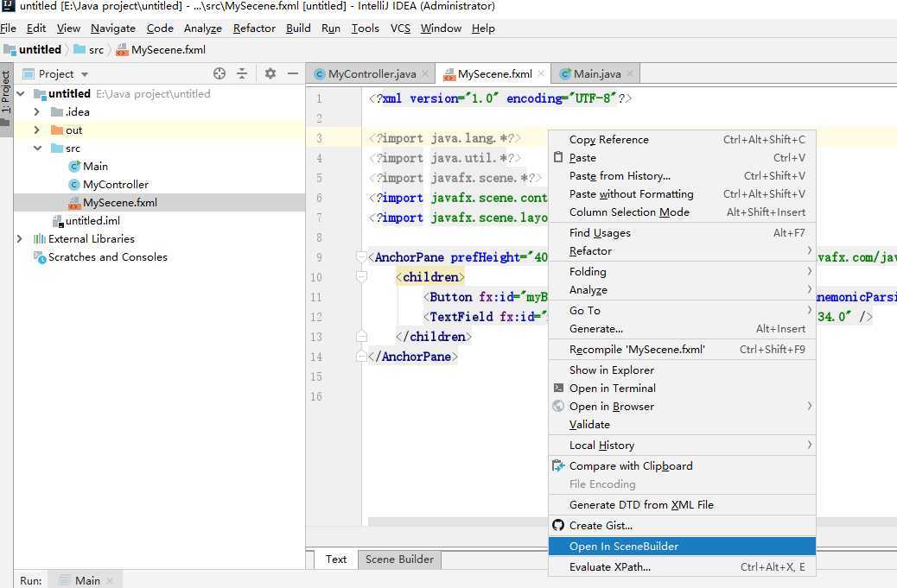Fold the children tag at line 10
The height and width of the screenshot is (588, 897).
[x=361, y=277]
